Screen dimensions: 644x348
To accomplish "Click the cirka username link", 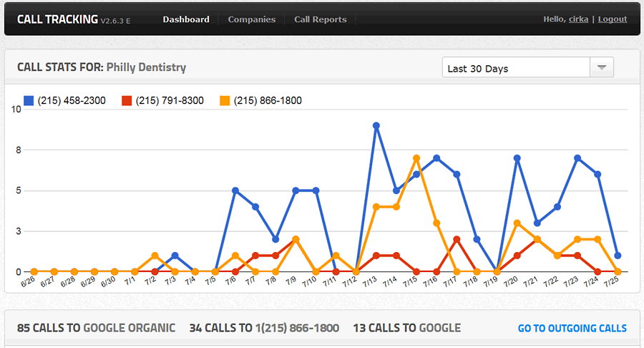I will [x=578, y=19].
